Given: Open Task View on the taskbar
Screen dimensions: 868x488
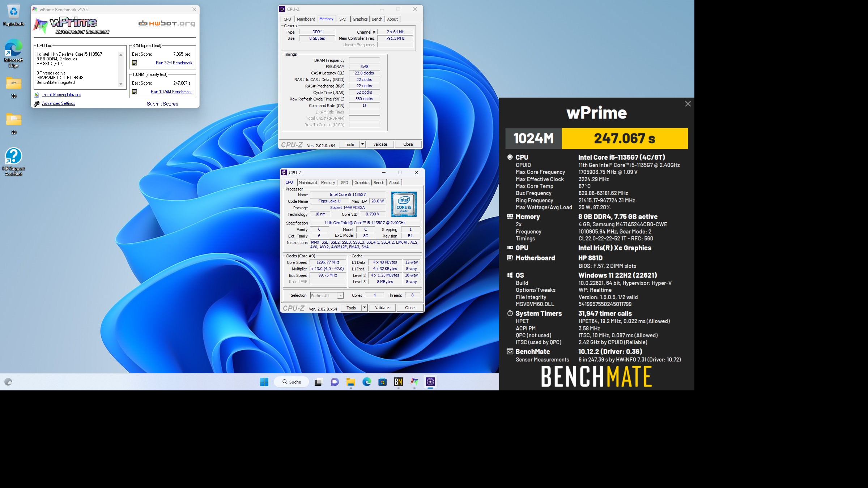Looking at the screenshot, I should (x=318, y=382).
